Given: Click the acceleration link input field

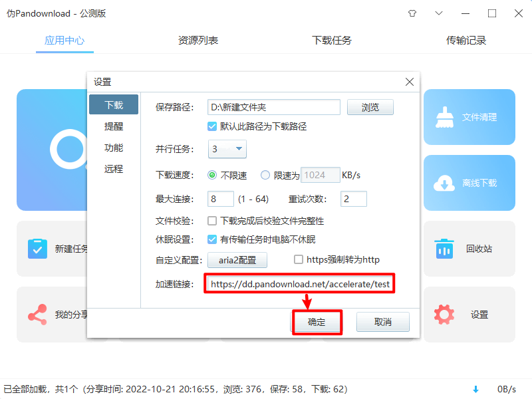Looking at the screenshot, I should tap(300, 284).
